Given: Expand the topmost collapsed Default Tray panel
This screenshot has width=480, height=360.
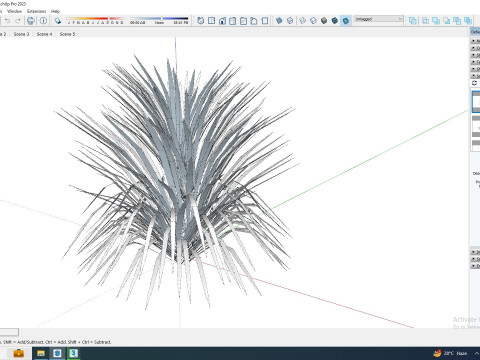Looking at the screenshot, I should [x=475, y=41].
